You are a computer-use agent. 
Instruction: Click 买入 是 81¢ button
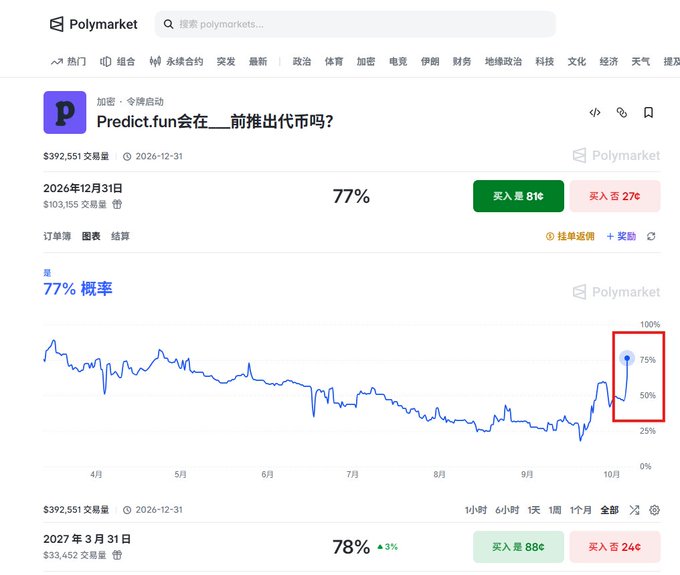518,196
